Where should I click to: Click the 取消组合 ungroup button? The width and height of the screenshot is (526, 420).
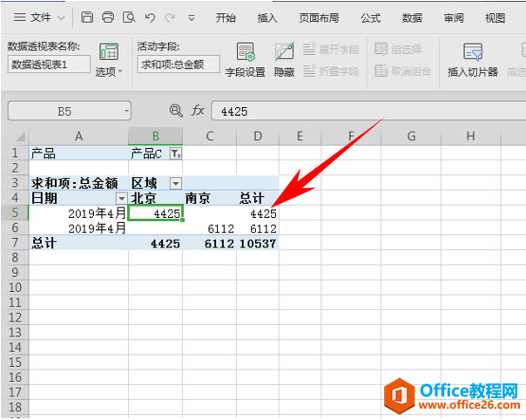pos(402,71)
